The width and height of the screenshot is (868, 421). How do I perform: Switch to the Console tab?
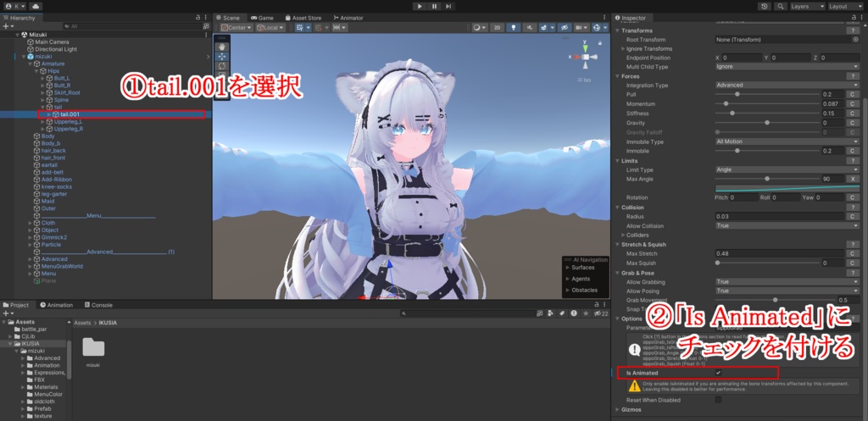(x=98, y=305)
